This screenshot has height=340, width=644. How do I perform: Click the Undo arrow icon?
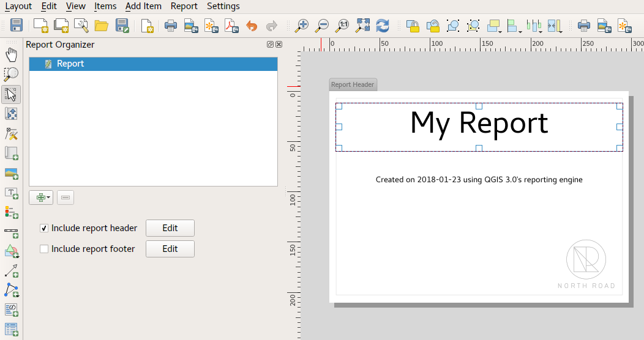point(252,26)
